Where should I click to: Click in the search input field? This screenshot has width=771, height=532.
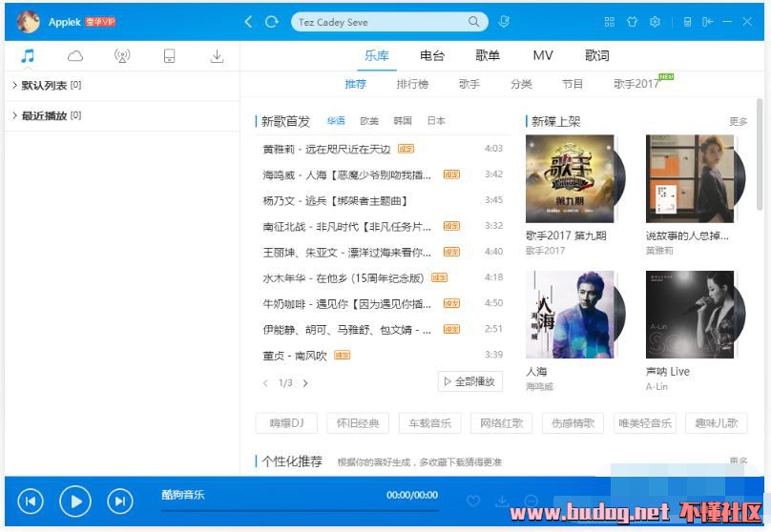(x=381, y=22)
